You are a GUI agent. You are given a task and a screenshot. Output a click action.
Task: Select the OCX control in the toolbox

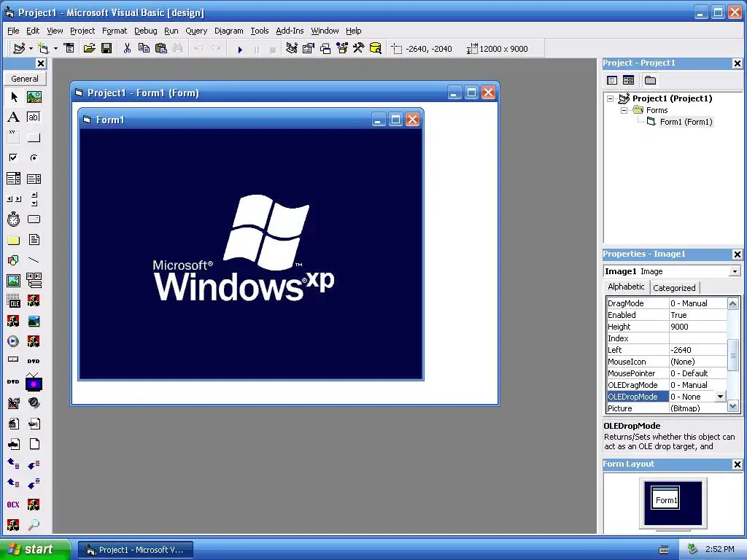[x=13, y=505]
